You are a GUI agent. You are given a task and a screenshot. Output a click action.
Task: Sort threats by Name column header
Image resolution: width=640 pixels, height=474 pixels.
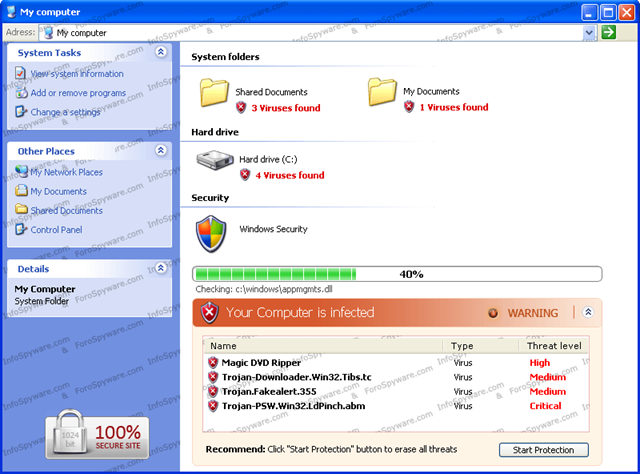322,346
